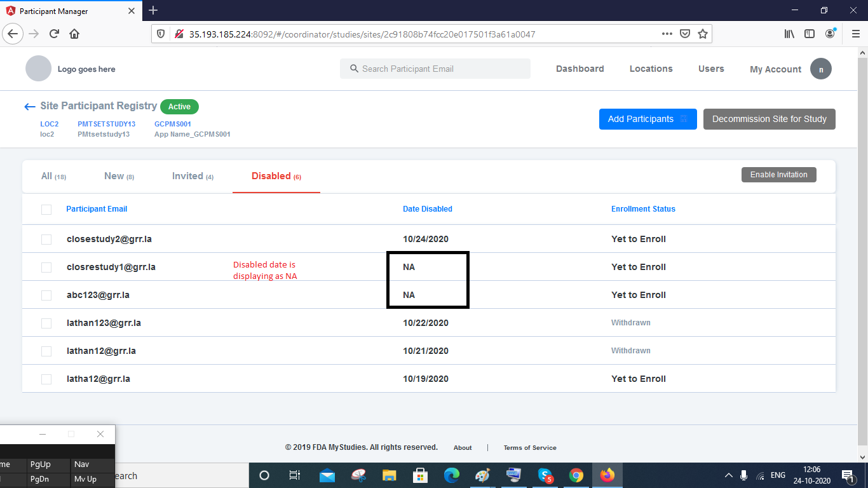Click the magnifier icon in the search bar

[354, 68]
